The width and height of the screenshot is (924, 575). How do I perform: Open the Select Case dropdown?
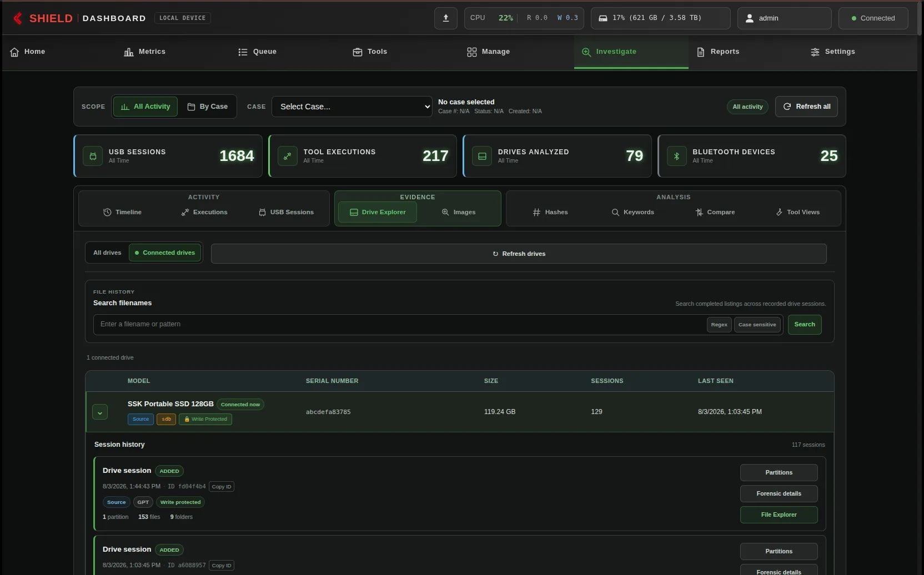point(352,107)
